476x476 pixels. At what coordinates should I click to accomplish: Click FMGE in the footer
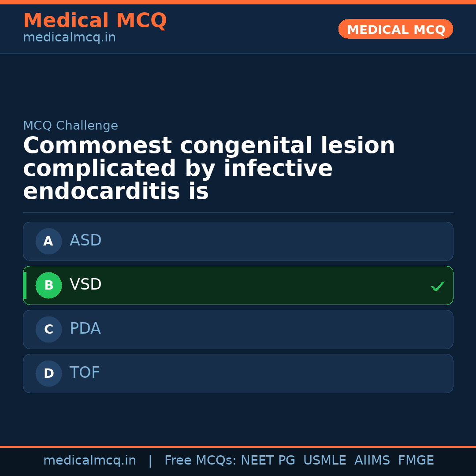pyautogui.click(x=416, y=461)
